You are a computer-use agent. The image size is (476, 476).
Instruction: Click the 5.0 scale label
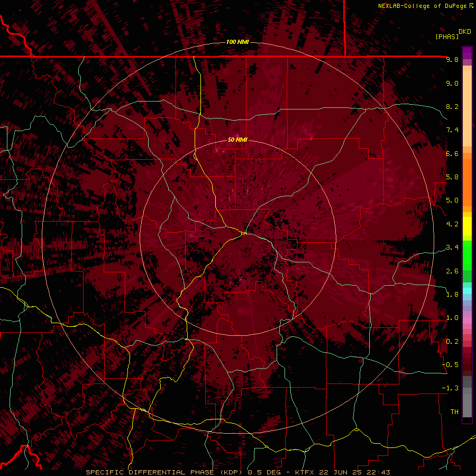(452, 200)
